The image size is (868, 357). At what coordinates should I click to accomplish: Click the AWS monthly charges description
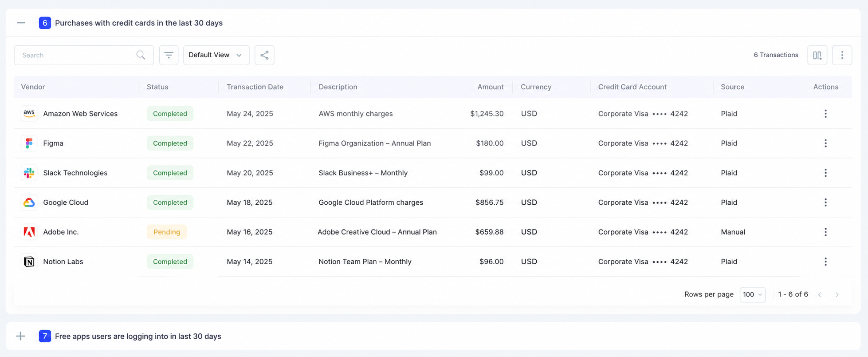coord(356,114)
